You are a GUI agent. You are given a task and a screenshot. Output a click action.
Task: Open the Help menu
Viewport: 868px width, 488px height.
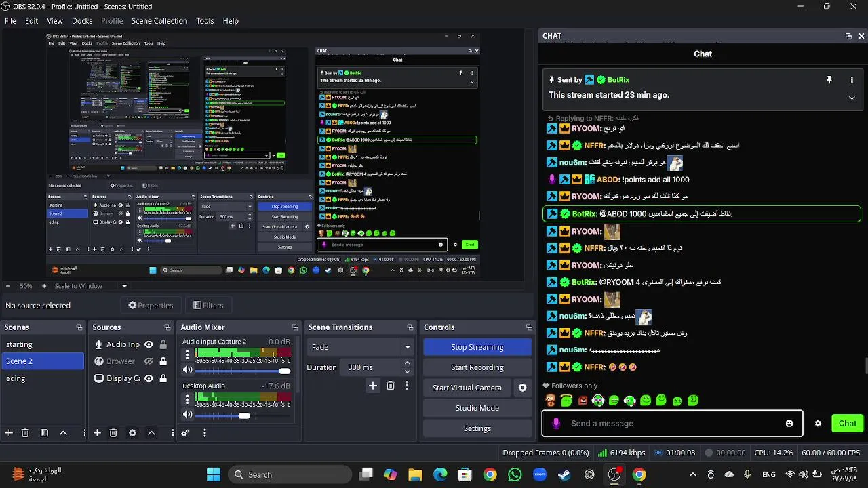[x=231, y=21]
